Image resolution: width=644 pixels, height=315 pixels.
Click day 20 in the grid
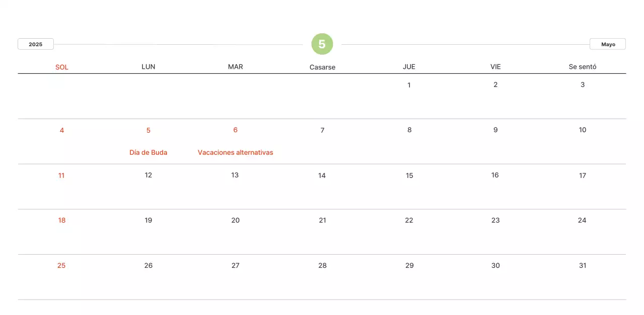[235, 220]
